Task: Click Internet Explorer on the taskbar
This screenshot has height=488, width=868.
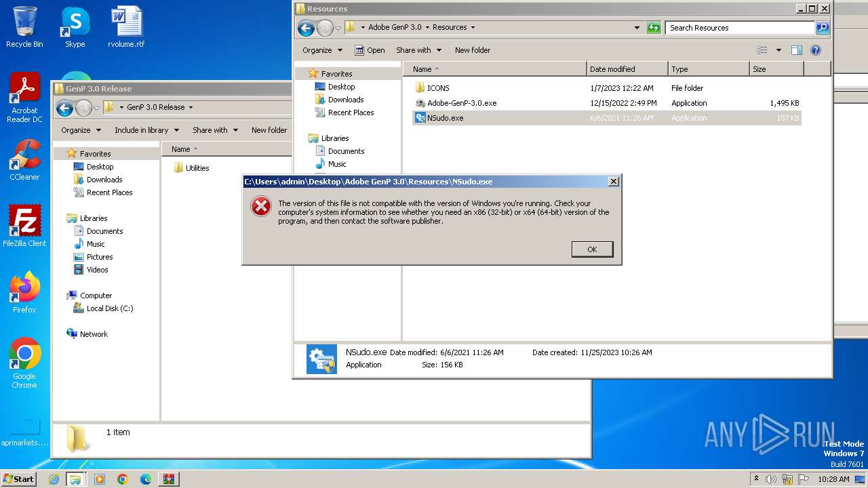Action: [x=54, y=479]
